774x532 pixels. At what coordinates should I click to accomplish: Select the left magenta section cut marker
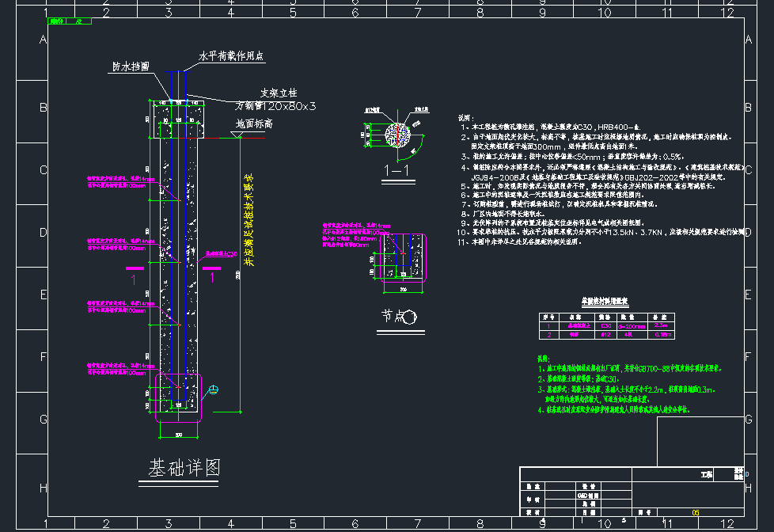click(134, 271)
